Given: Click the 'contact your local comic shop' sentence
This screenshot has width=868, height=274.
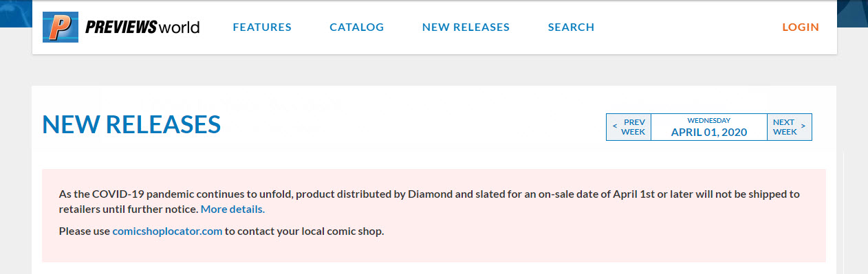Looking at the screenshot, I should pyautogui.click(x=305, y=231).
